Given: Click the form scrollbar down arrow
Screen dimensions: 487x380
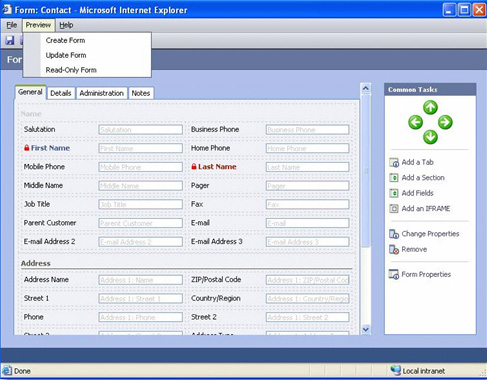Looking at the screenshot, I should [366, 329].
